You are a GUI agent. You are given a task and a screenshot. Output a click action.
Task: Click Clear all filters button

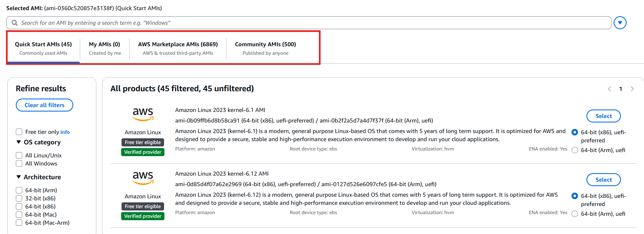[x=45, y=105]
